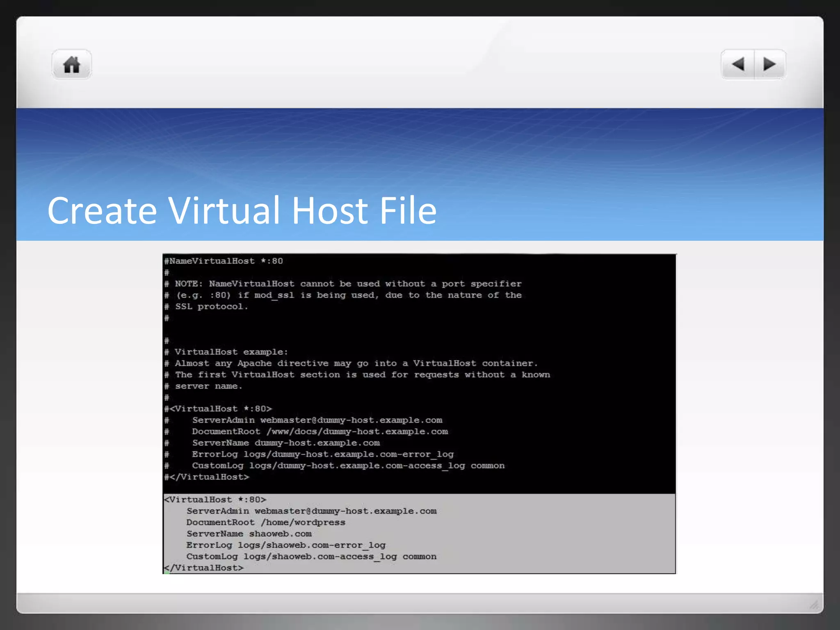
Task: Click ErrorLog logs/dummy-host.example.com-error_log line
Action: (309, 454)
